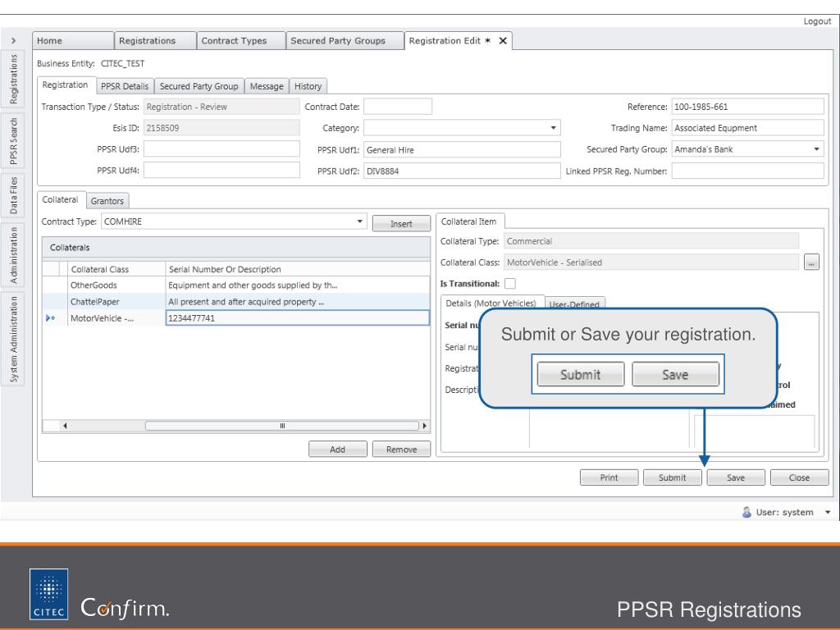The height and width of the screenshot is (630, 840).
Task: Open the Contract Type dropdown
Action: (x=360, y=221)
